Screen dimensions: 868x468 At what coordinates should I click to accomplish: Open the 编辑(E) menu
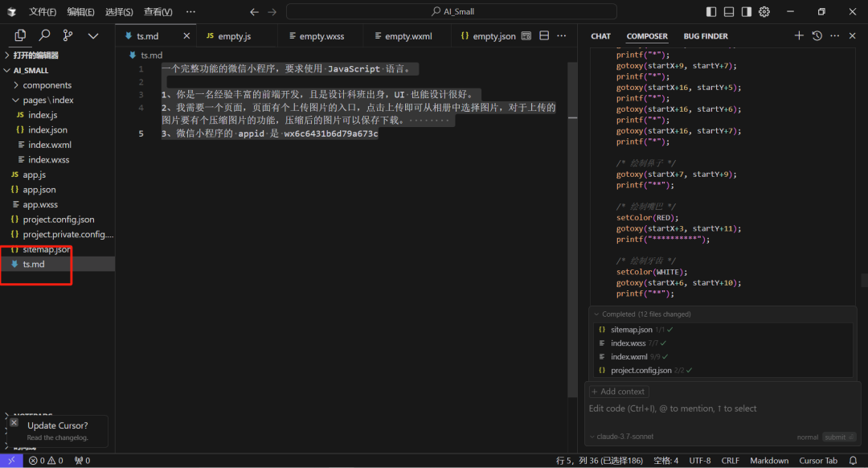(x=80, y=11)
